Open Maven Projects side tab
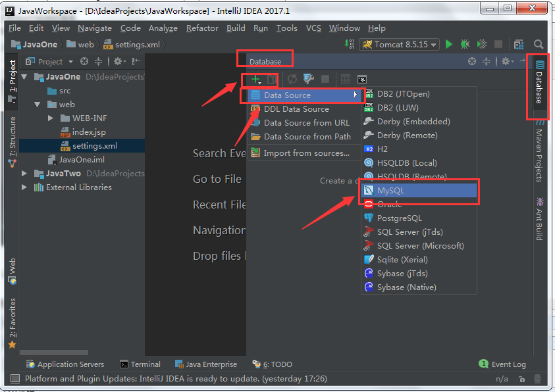 click(539, 151)
